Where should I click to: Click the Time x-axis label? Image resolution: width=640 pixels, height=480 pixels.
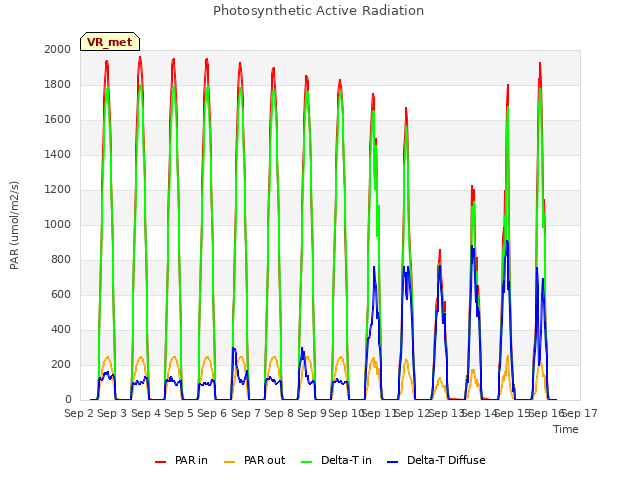(566, 429)
